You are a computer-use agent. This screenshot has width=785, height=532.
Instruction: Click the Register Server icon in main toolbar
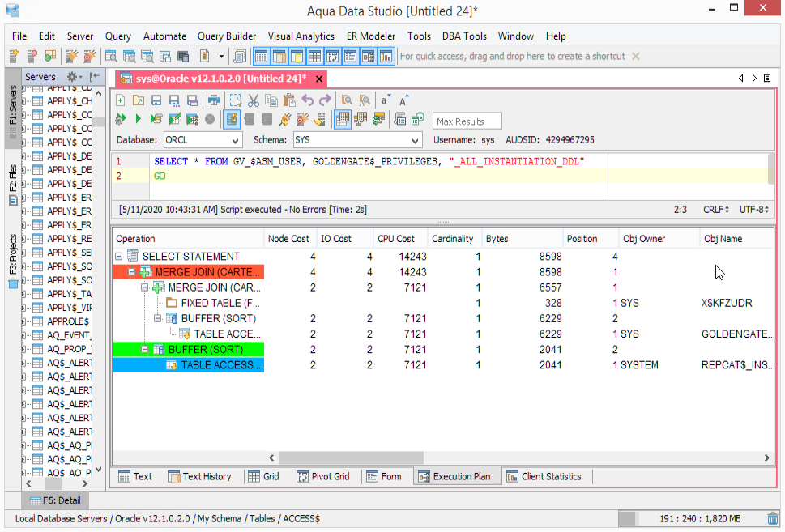(x=14, y=57)
